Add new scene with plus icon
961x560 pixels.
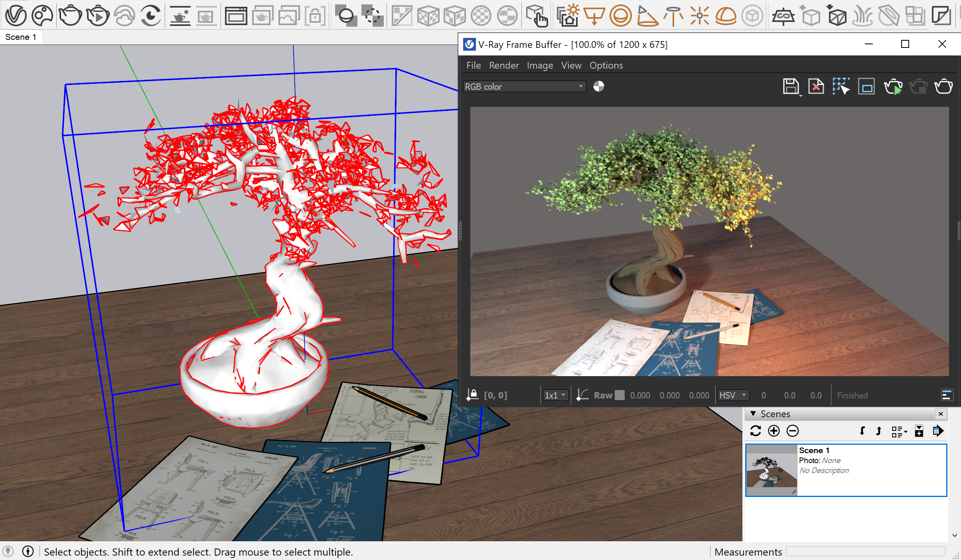point(774,431)
